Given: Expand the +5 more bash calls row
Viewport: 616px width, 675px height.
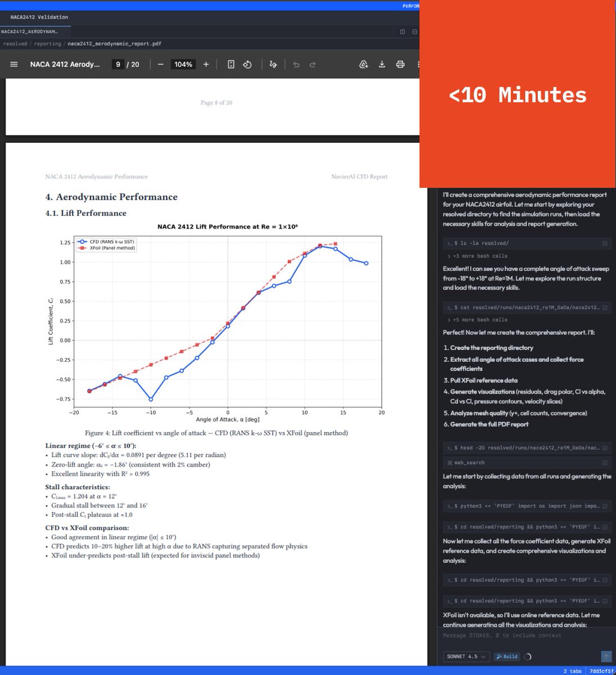Looking at the screenshot, I should 477,319.
